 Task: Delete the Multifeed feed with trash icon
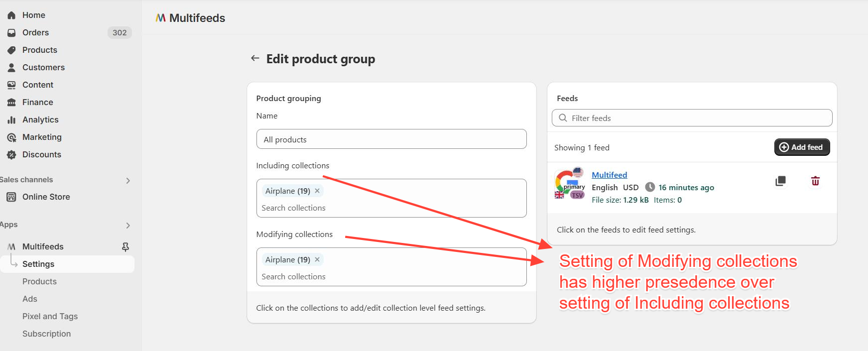point(815,181)
